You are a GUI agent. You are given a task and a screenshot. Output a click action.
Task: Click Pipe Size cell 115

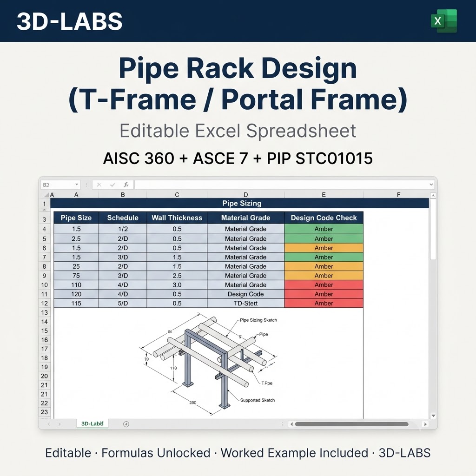[x=76, y=303]
